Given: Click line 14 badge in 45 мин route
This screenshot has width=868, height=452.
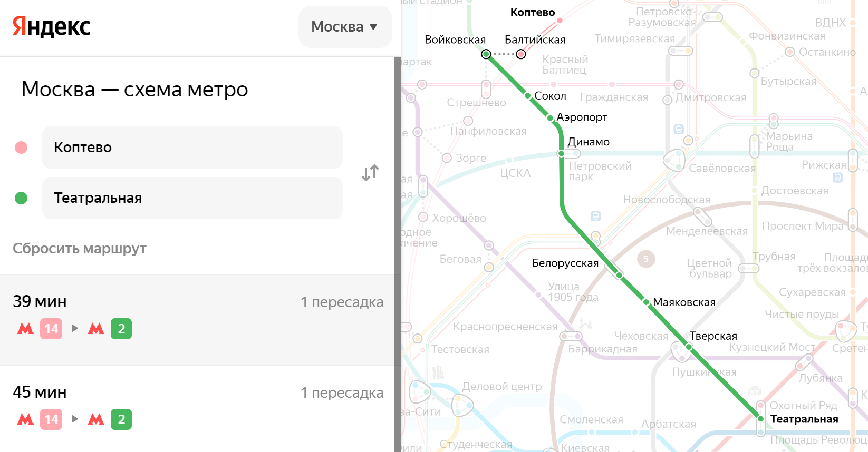Looking at the screenshot, I should point(51,419).
